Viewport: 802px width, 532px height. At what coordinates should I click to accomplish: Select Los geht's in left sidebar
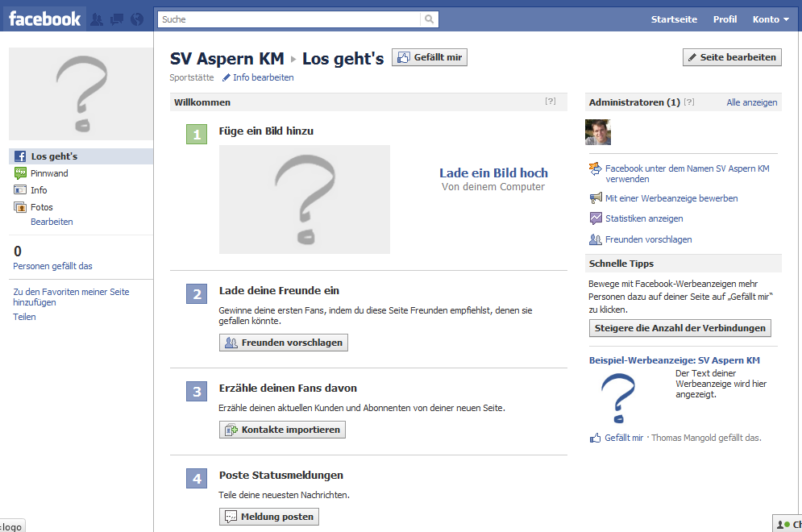[81, 156]
